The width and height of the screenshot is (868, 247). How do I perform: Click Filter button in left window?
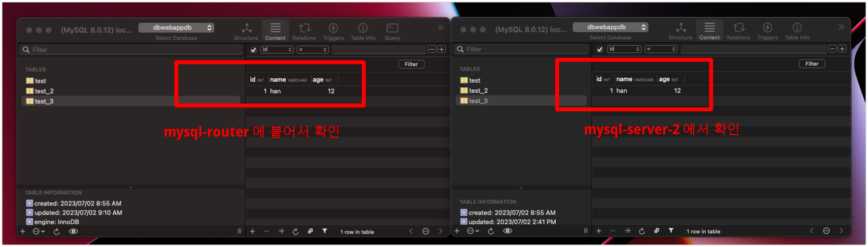(x=411, y=64)
